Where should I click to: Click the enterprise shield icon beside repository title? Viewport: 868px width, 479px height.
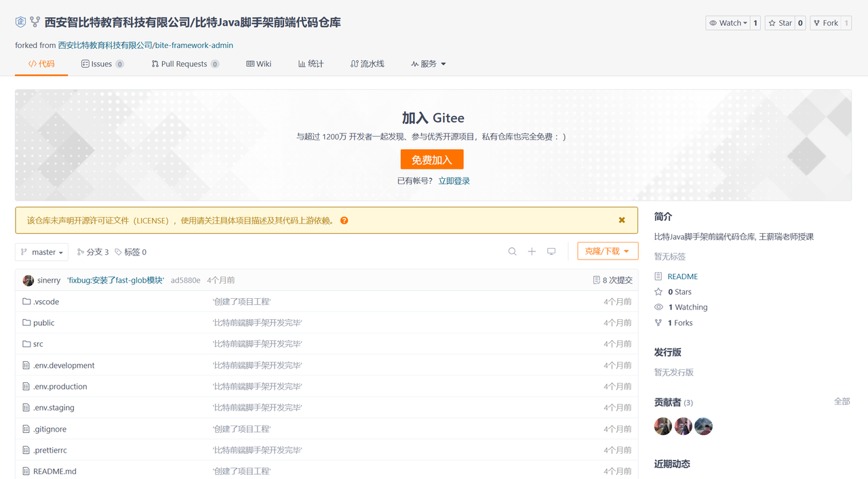(20, 22)
